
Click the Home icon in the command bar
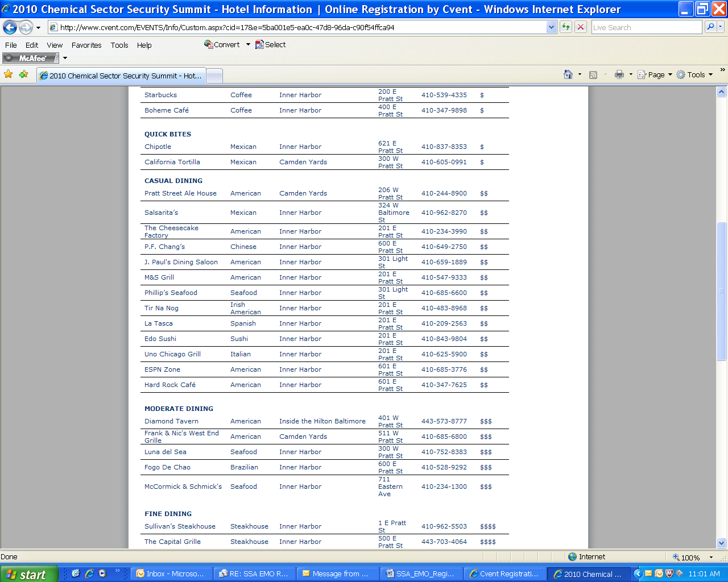(x=568, y=74)
